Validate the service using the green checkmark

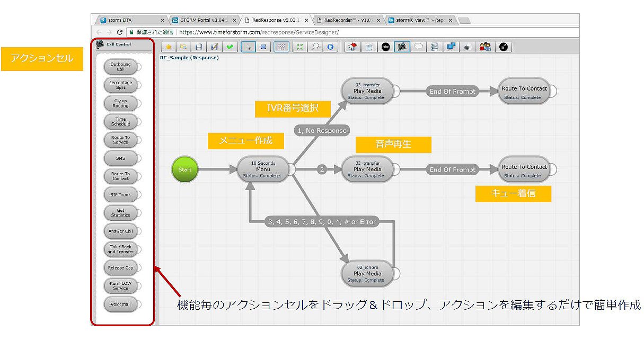pyautogui.click(x=230, y=47)
